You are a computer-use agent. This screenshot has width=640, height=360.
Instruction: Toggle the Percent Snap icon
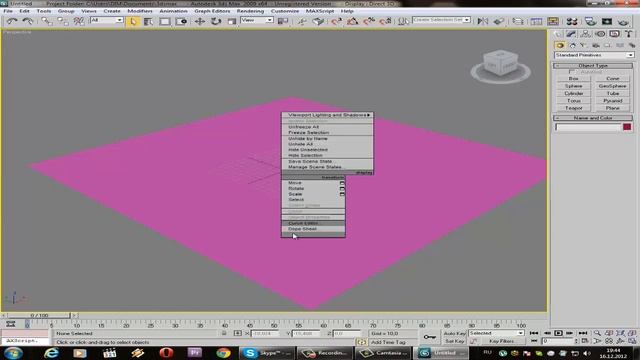tap(369, 21)
